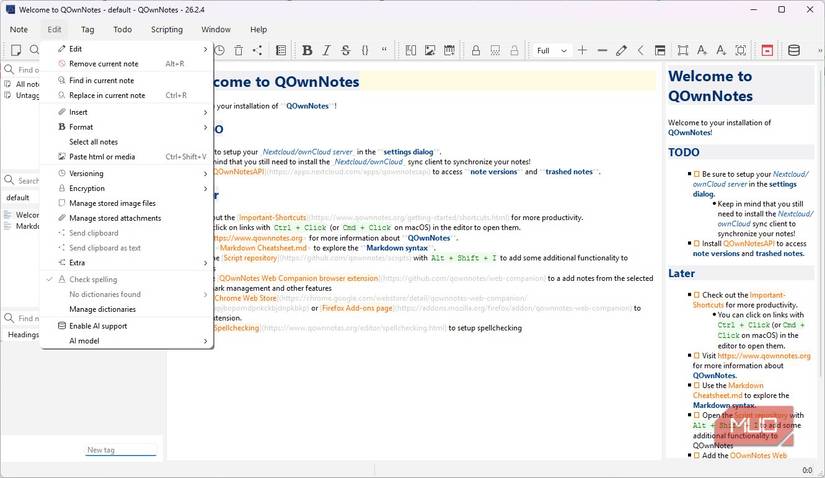
Task: Click the distraction free mode icon
Action: (682, 50)
